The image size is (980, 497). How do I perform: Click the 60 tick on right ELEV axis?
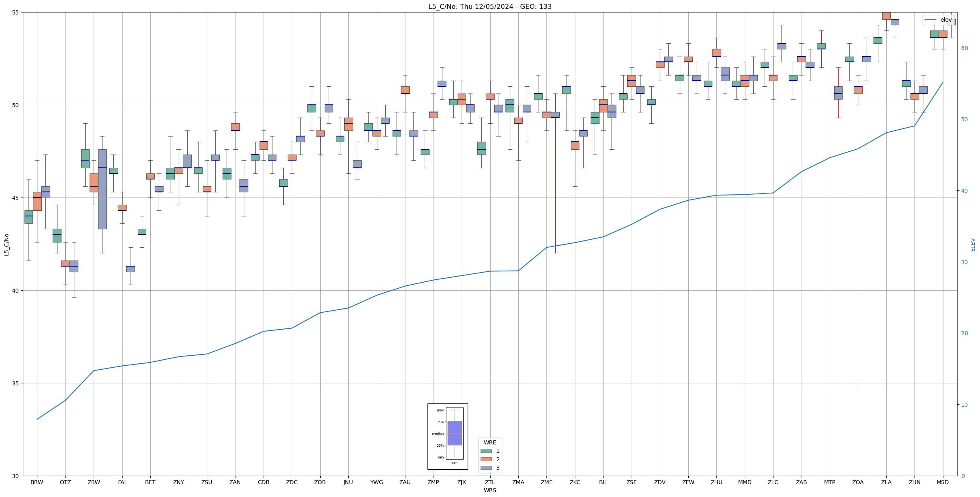pos(964,48)
